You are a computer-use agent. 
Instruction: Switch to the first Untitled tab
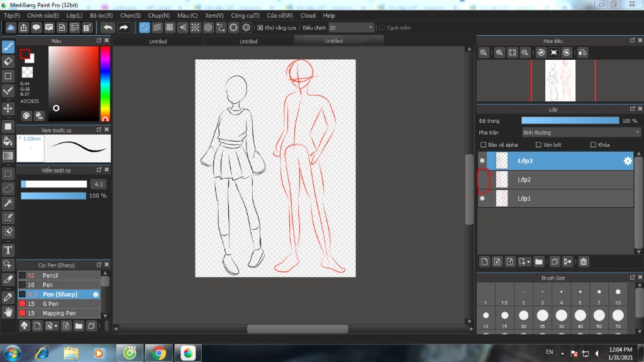click(158, 41)
